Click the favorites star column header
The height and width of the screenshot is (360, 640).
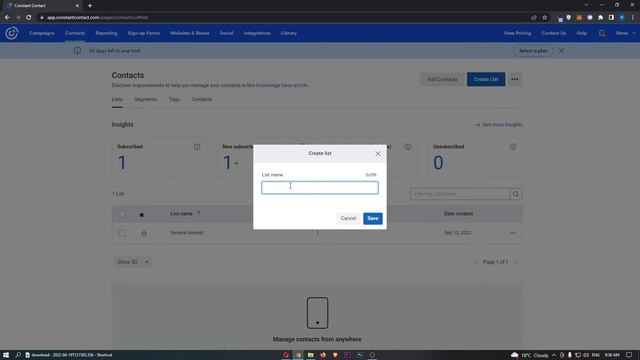click(x=142, y=214)
